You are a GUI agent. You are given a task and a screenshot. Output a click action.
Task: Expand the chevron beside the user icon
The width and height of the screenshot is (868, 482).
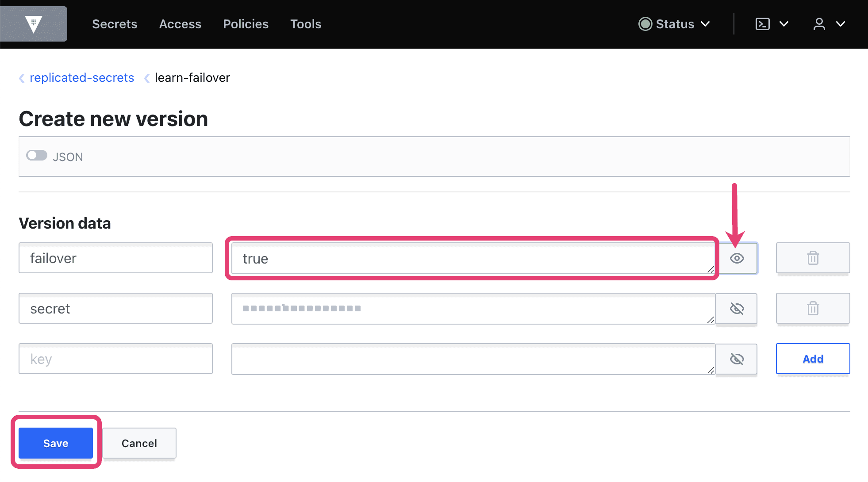click(x=841, y=24)
